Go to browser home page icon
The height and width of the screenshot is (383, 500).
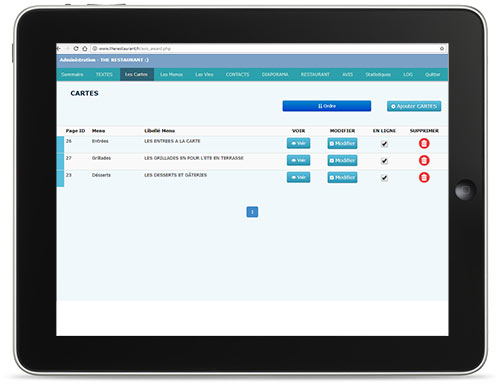85,48
